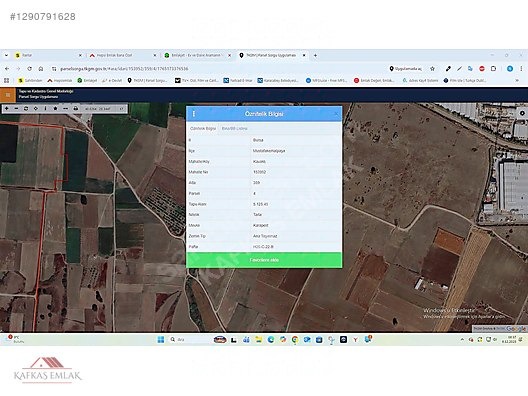Go back in browser history

coord(7,69)
